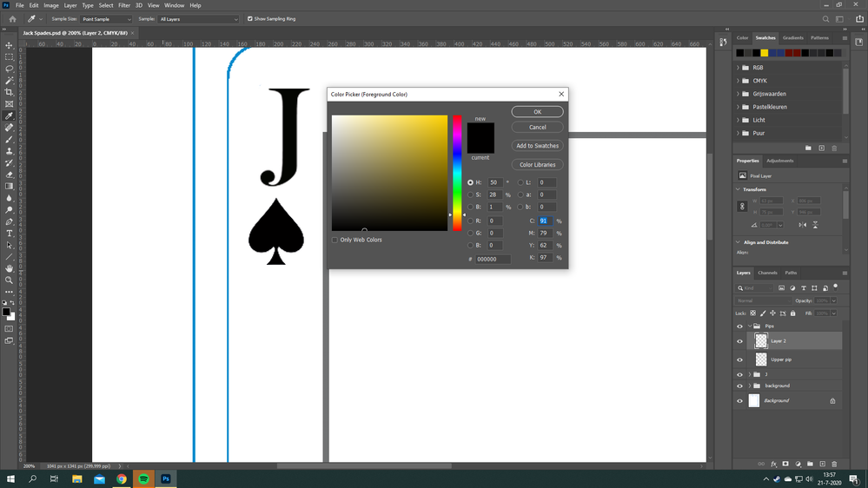Open File Explorer from the taskbar

point(77,478)
